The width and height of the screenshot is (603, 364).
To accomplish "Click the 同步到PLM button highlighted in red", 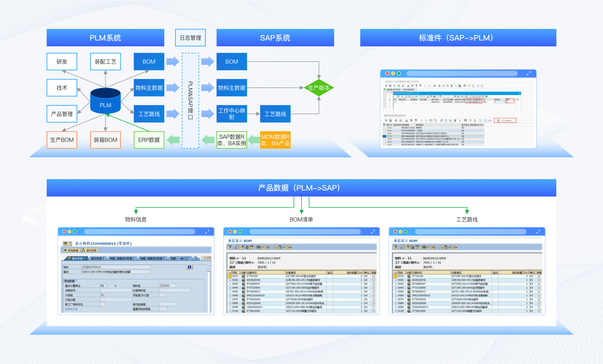I will [x=505, y=120].
